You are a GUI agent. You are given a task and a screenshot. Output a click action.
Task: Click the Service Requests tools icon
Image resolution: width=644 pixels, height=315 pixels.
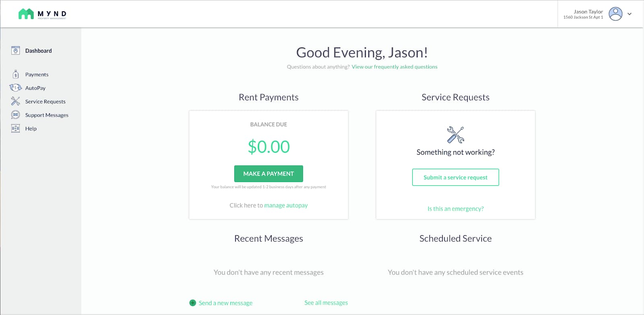(15, 101)
